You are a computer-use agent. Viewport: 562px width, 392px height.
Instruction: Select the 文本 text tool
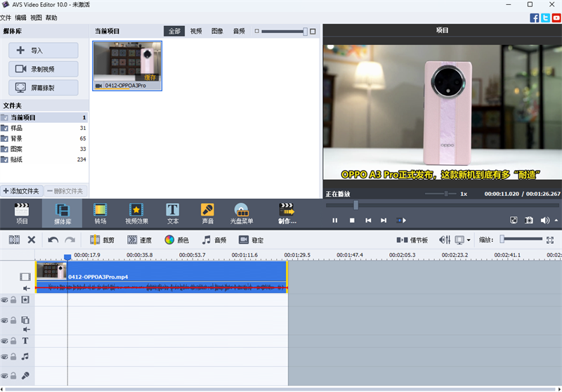(173, 213)
